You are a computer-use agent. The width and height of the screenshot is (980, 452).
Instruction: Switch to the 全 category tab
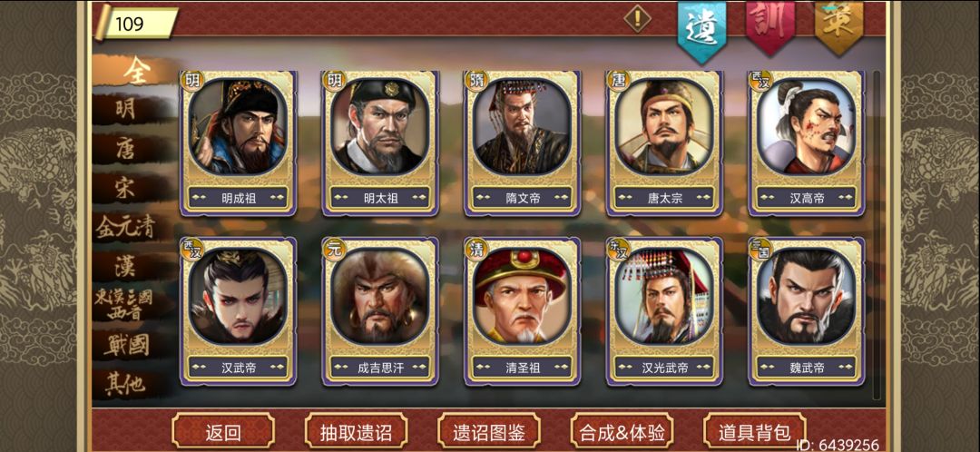click(x=134, y=71)
